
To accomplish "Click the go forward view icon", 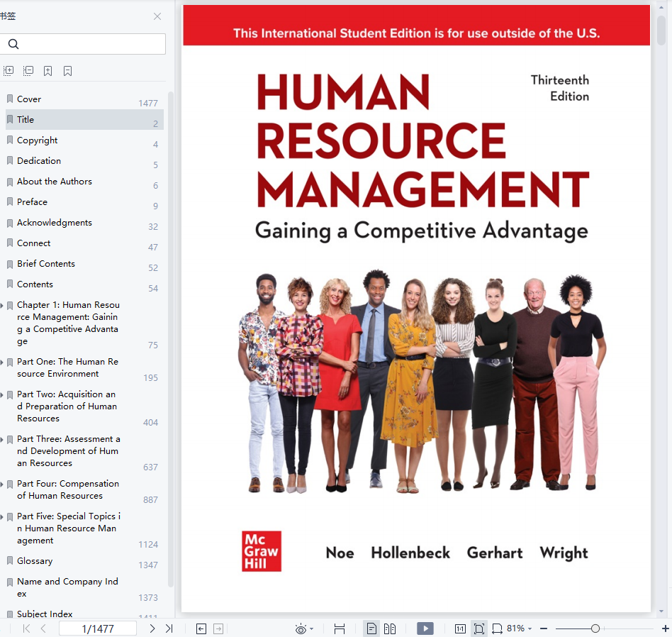I will (218, 629).
